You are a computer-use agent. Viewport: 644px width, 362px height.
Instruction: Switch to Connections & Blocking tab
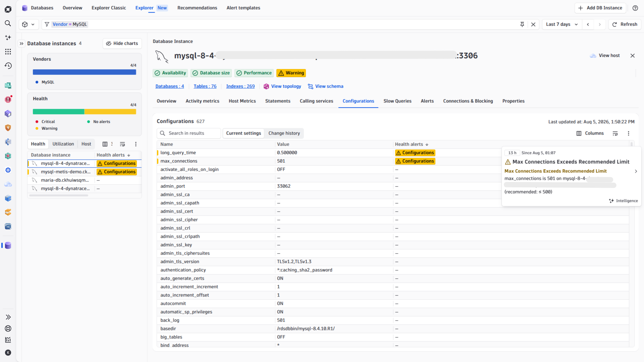pyautogui.click(x=468, y=101)
